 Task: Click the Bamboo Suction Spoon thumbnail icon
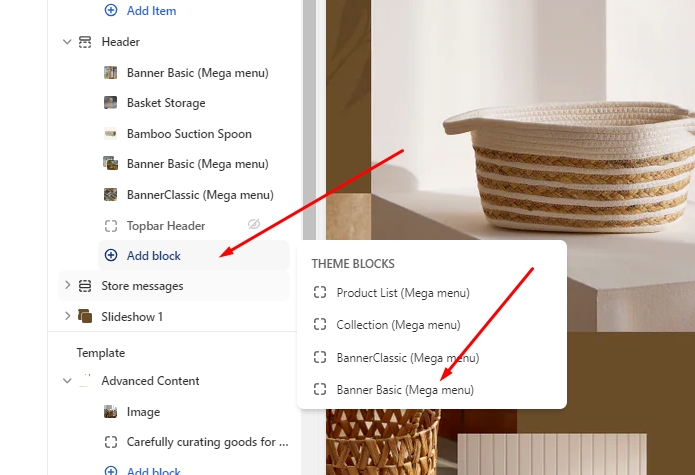[x=111, y=134]
